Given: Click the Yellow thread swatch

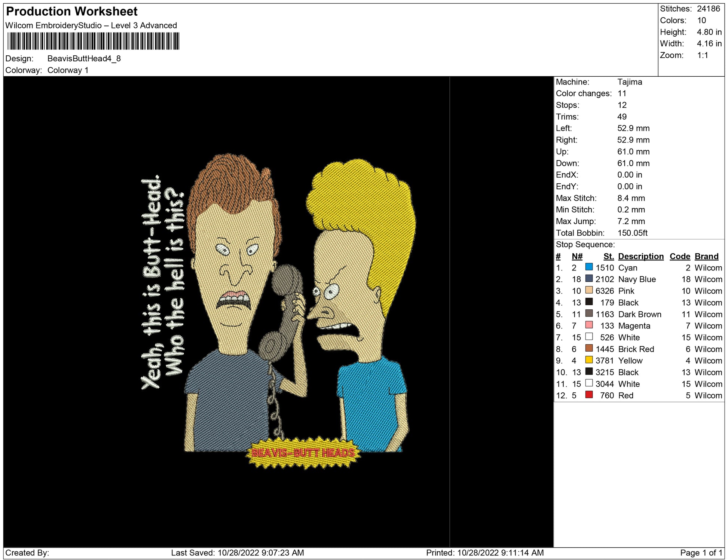Looking at the screenshot, I should coord(589,360).
